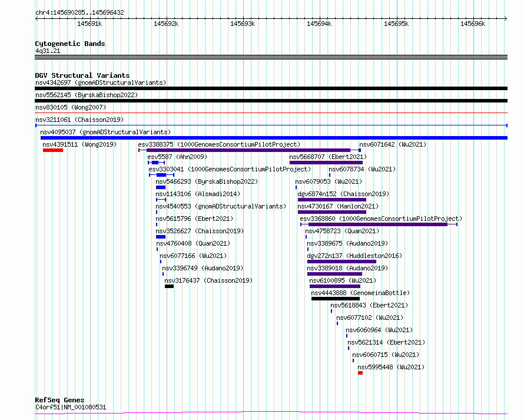Click the red nsv5995448 variant bar

coord(360,373)
